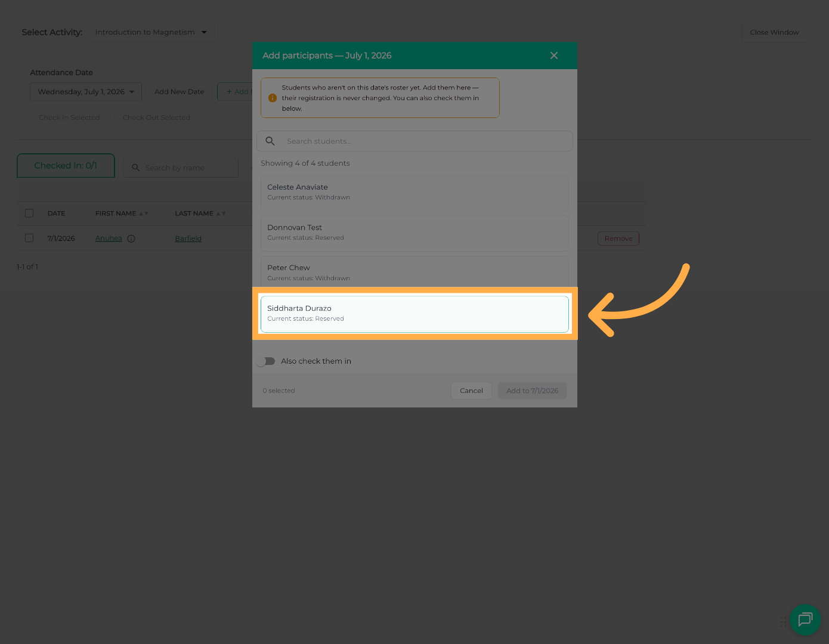
Task: Select student Celeste Anaviate
Action: [414, 193]
